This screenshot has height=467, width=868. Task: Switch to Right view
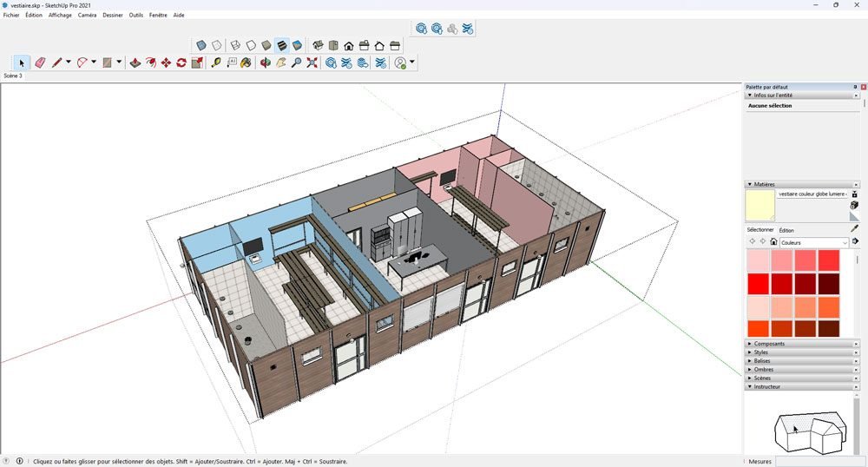(365, 45)
